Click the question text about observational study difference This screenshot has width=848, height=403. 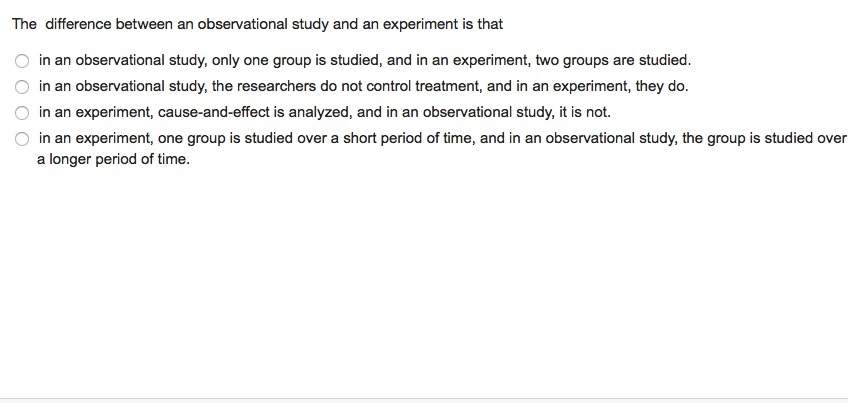257,24
